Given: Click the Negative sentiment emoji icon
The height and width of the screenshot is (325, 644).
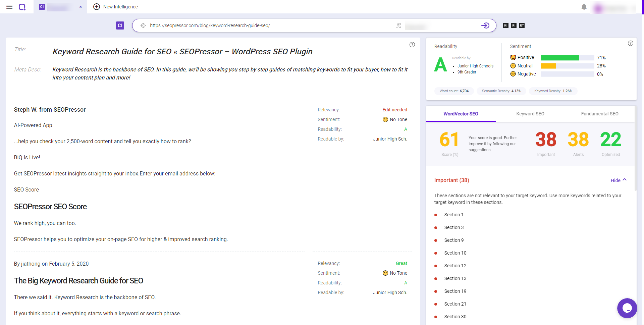Looking at the screenshot, I should point(513,74).
